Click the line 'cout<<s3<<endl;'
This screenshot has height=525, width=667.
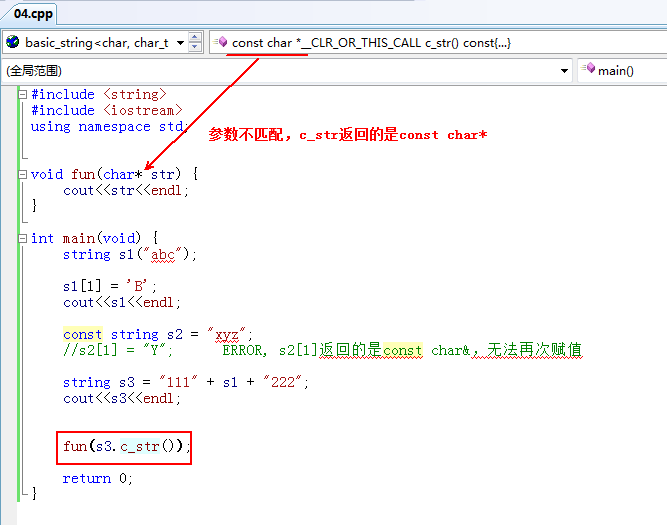pos(122,398)
